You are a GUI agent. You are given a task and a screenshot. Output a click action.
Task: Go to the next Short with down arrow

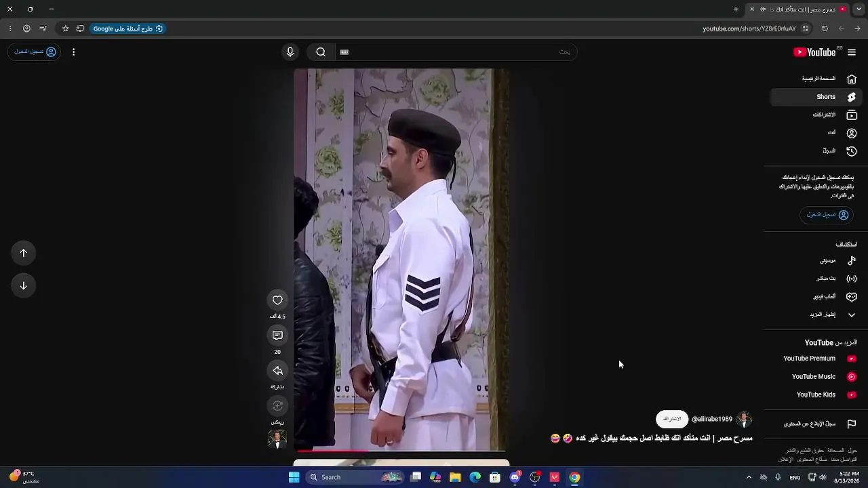(23, 285)
